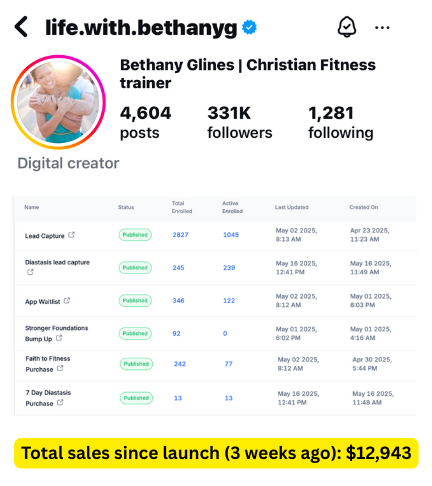Open external link icon beside Faith to Fitness Purchase
The width and height of the screenshot is (432, 486).
click(x=60, y=368)
